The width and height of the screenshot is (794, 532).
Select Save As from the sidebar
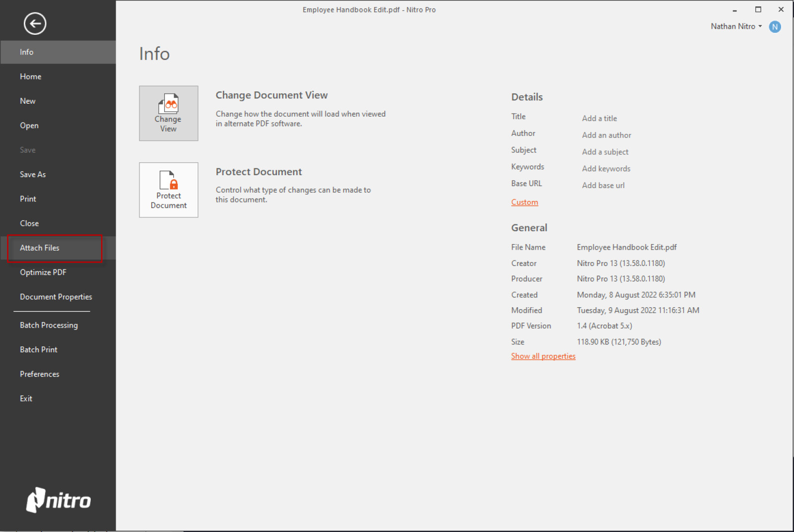pyautogui.click(x=33, y=174)
